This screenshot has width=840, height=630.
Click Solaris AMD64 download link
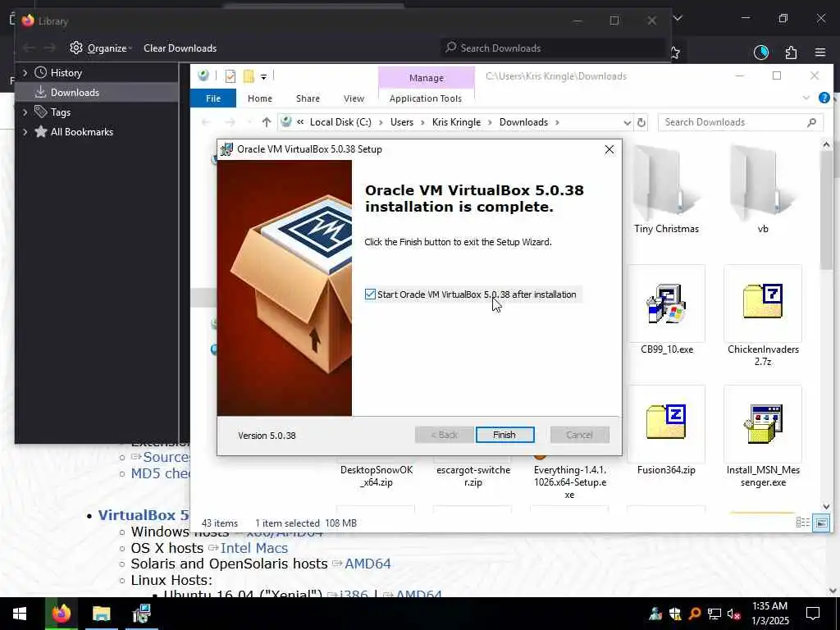tap(367, 564)
